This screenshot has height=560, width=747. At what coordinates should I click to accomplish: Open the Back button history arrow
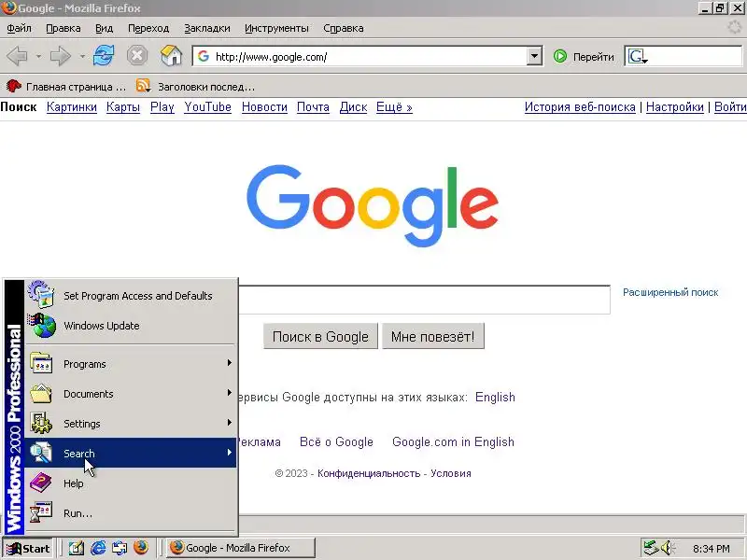[x=38, y=57]
